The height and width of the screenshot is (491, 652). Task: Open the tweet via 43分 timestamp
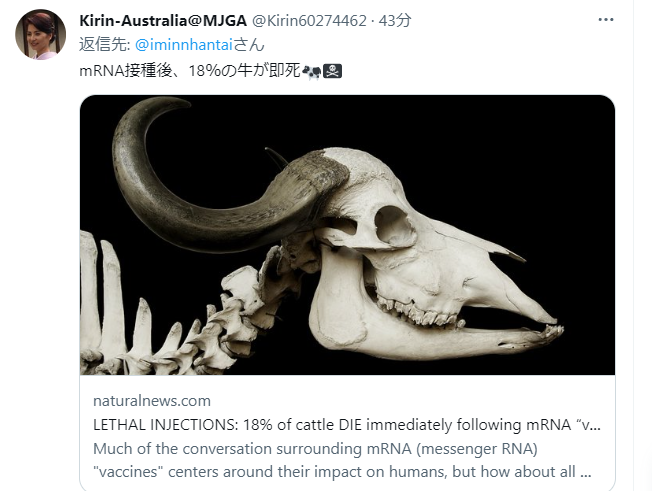click(x=395, y=20)
